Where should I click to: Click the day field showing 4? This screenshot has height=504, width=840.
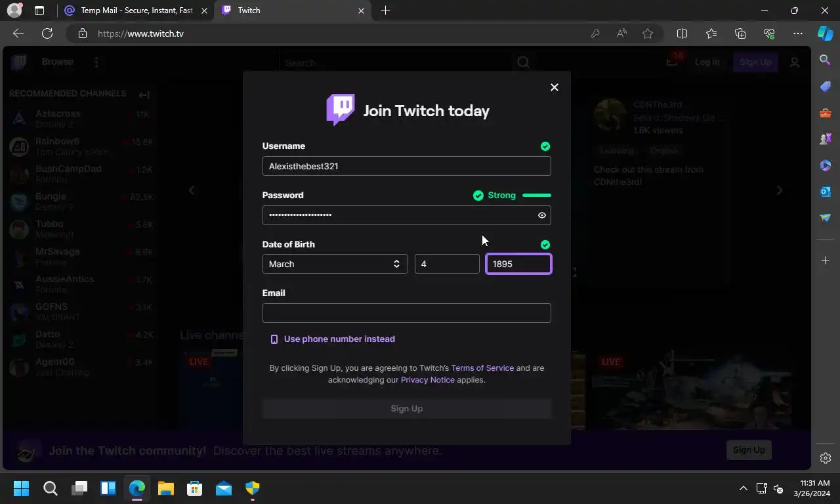(447, 264)
